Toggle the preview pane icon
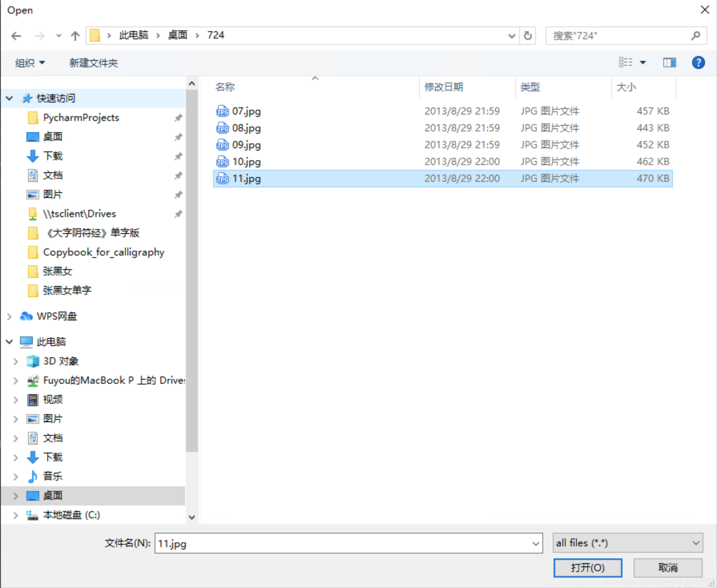Screen dimensions: 717x588 pyautogui.click(x=669, y=62)
